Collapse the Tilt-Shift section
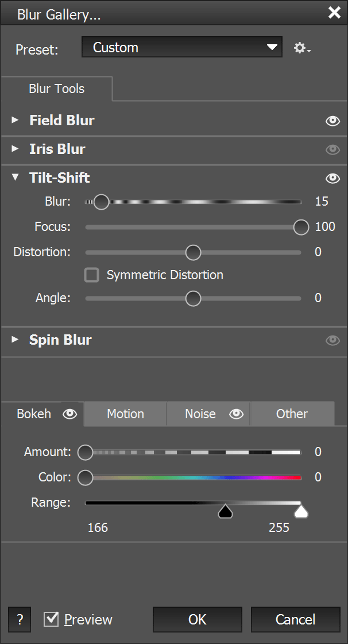 click(x=16, y=178)
